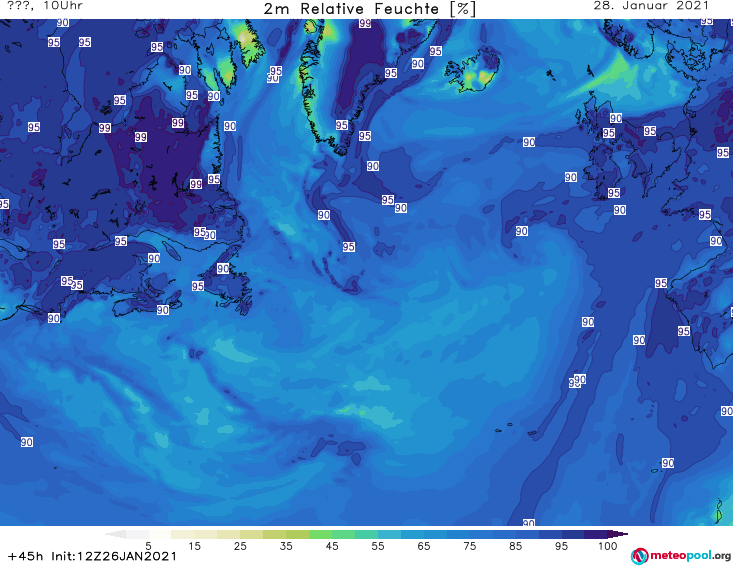Click the date '28. Januar 2021'

pyautogui.click(x=651, y=6)
